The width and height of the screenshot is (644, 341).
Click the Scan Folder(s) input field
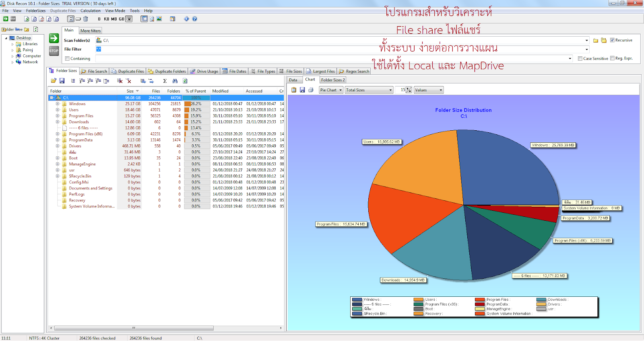click(x=342, y=40)
